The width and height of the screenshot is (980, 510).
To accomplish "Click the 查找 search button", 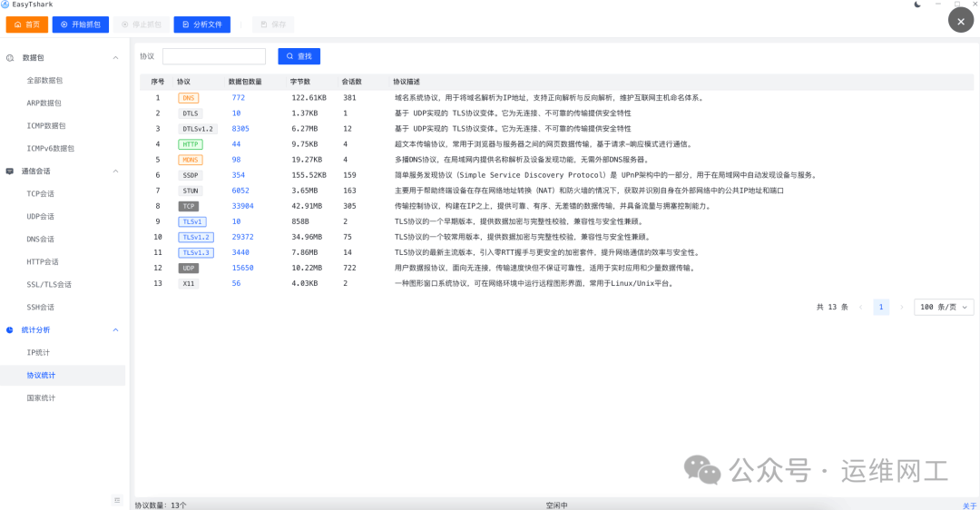I will 299,56.
